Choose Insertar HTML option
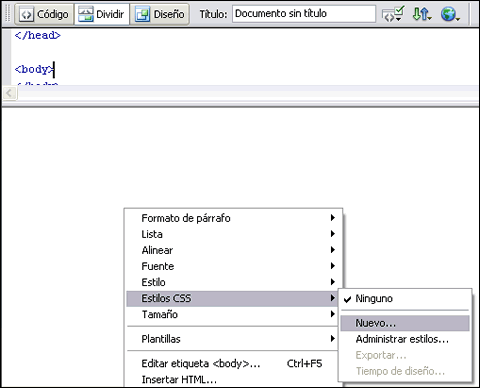The height and width of the screenshot is (388, 480). (232, 379)
